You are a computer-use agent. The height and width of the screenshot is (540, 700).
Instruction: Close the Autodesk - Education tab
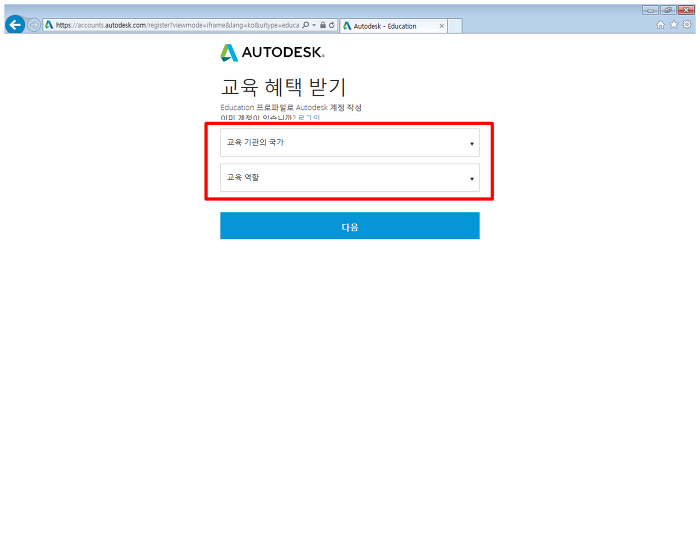point(442,26)
